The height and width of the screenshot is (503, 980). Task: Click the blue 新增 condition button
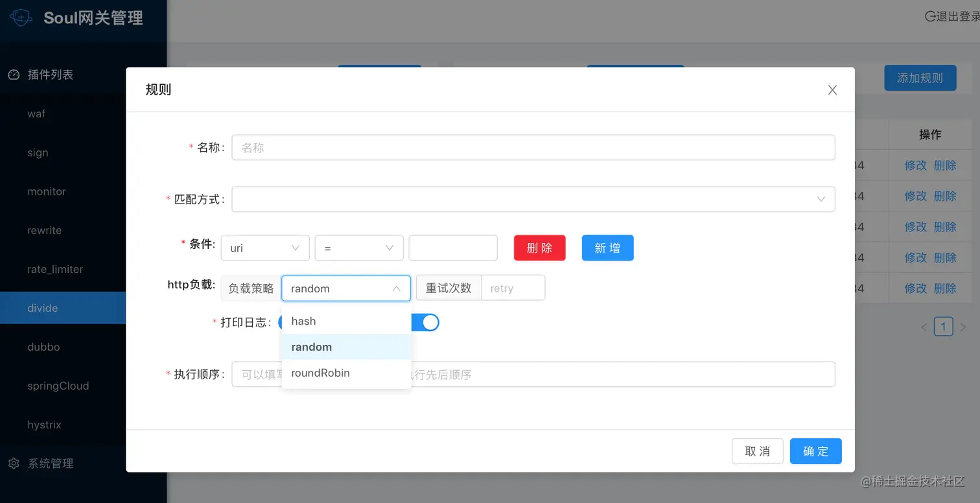click(607, 248)
